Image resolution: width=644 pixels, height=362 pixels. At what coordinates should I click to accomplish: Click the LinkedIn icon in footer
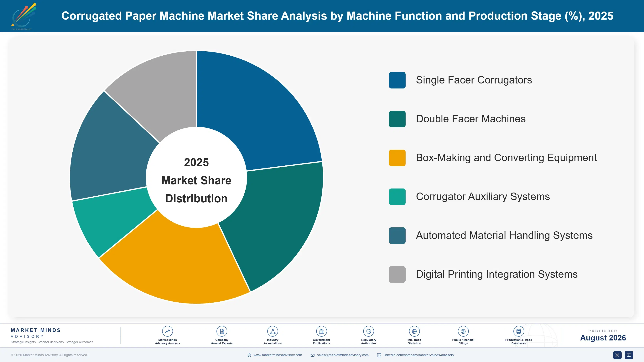pyautogui.click(x=379, y=355)
